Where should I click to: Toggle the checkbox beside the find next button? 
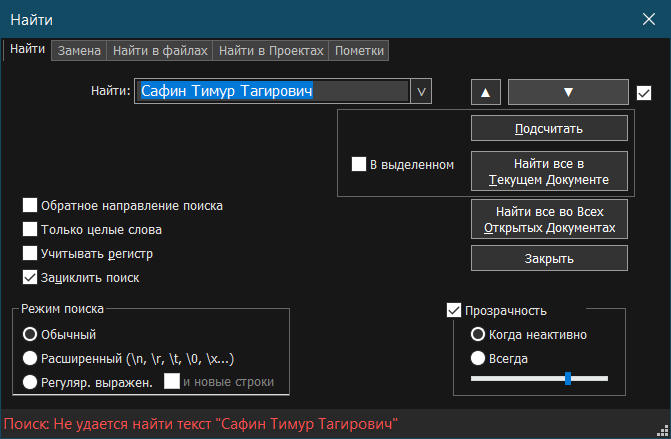click(x=644, y=93)
